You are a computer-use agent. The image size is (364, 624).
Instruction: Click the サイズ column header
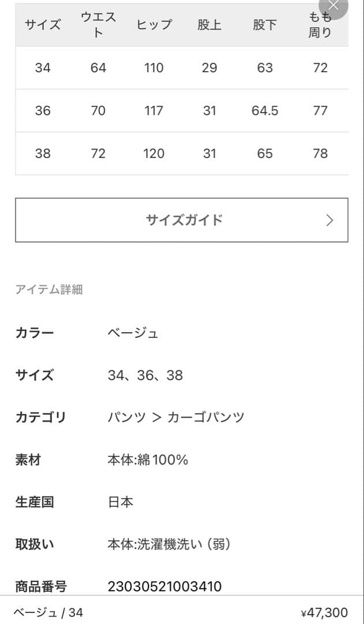point(43,25)
